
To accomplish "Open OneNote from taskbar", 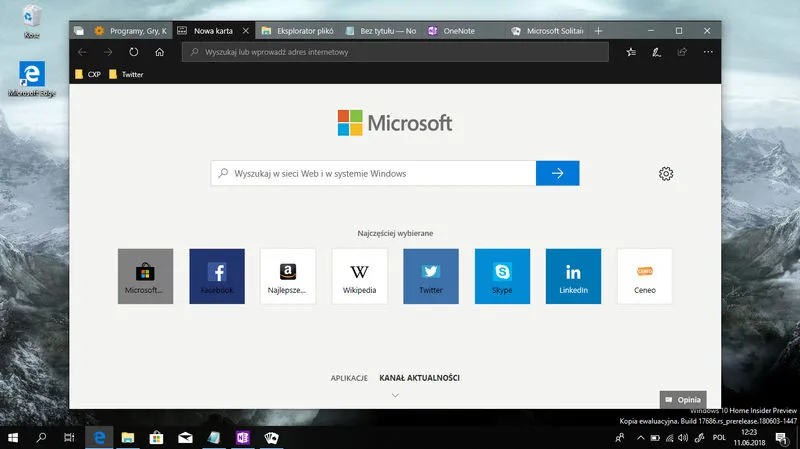I will click(x=243, y=438).
